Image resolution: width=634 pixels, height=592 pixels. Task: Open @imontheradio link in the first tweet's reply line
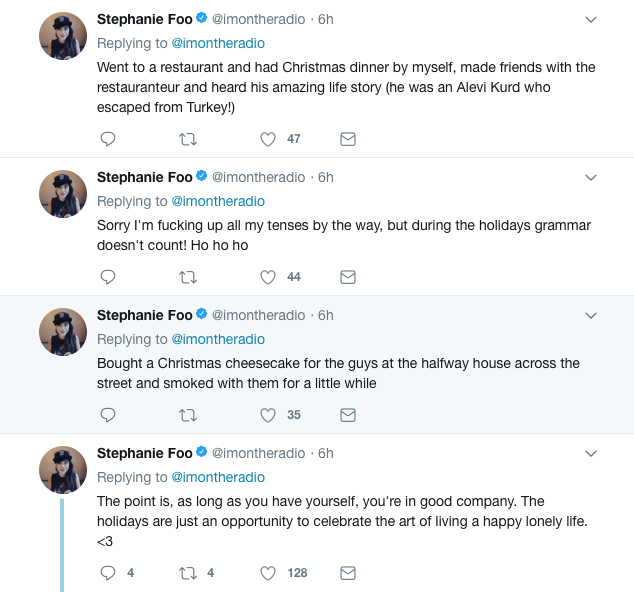coord(218,43)
